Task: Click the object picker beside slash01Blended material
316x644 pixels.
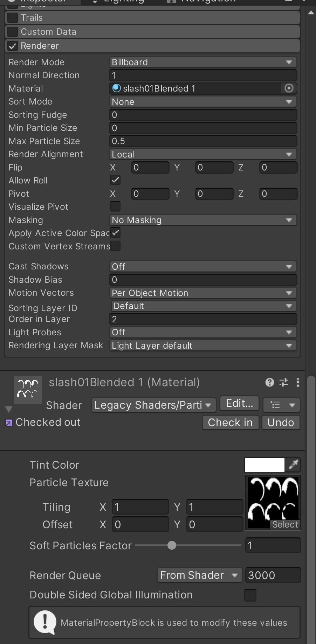Action: click(289, 88)
